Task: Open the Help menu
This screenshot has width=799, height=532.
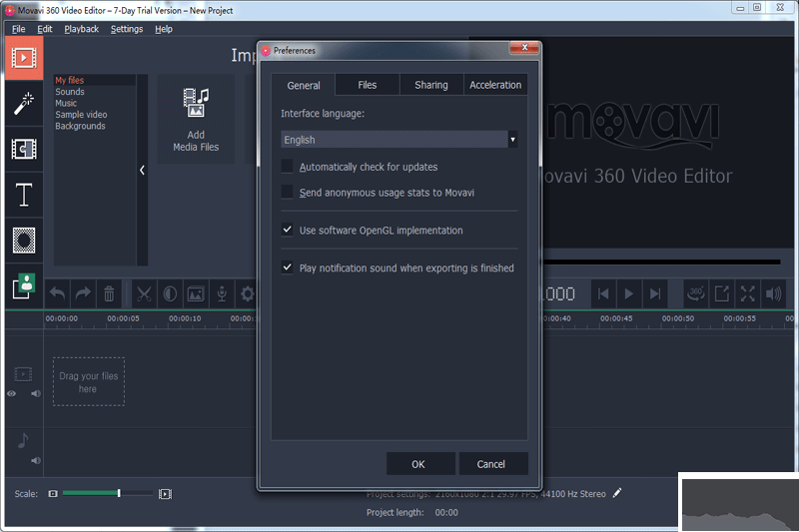Action: coord(164,29)
